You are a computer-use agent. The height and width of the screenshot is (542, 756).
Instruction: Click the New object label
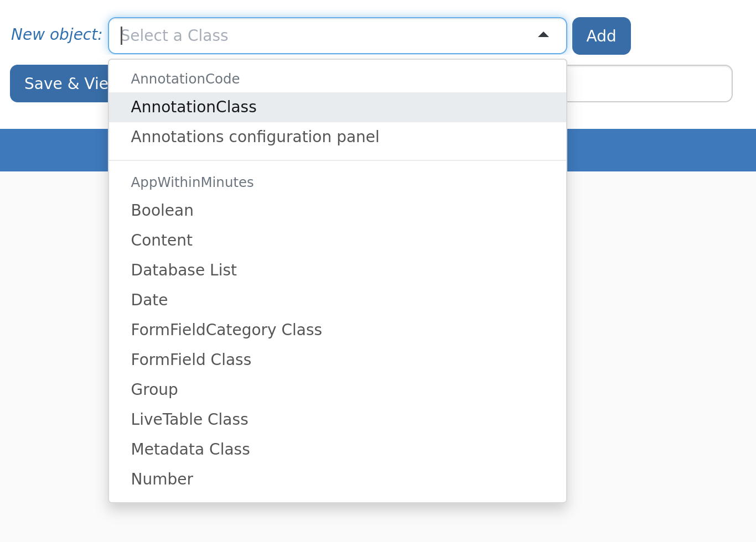56,35
